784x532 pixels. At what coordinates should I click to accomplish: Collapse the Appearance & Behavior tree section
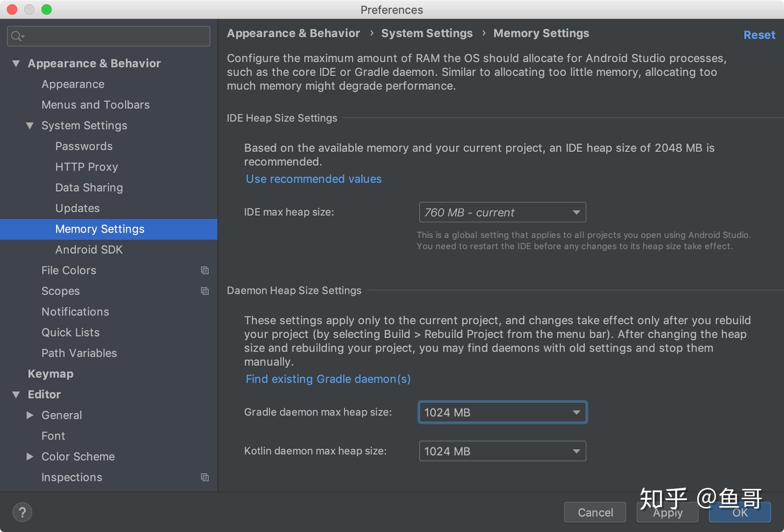[x=16, y=63]
